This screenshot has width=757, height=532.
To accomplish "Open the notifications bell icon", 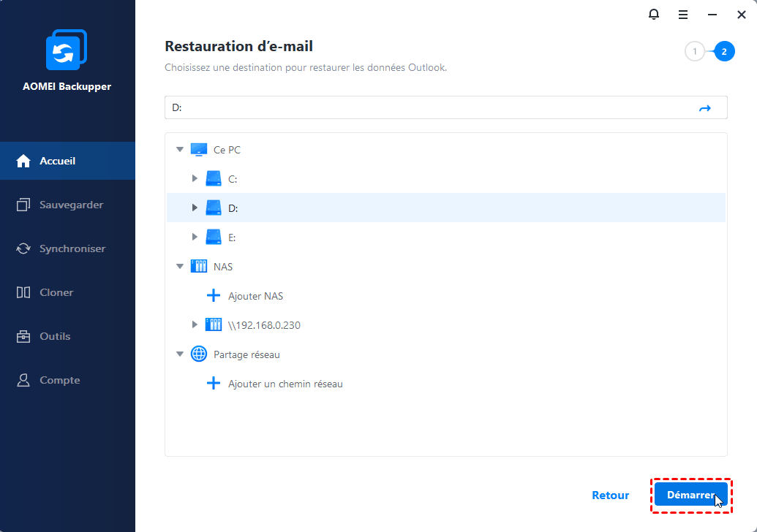I will coord(654,15).
